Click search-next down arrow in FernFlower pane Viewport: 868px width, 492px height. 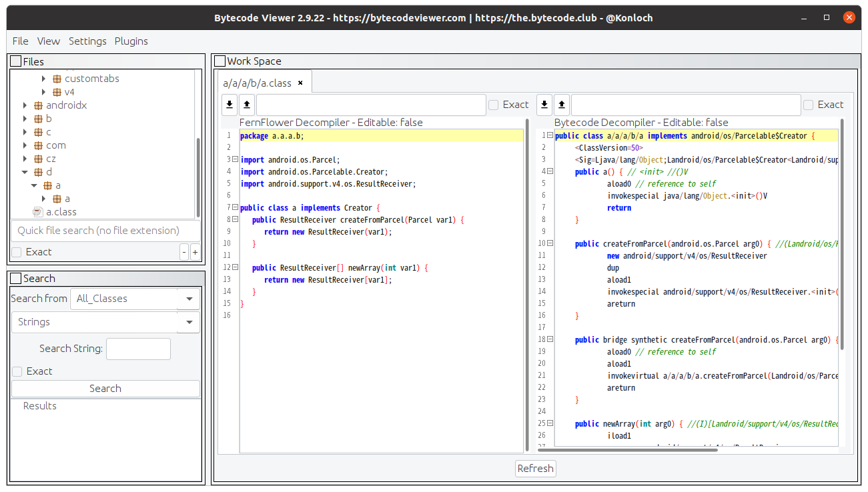tap(230, 105)
